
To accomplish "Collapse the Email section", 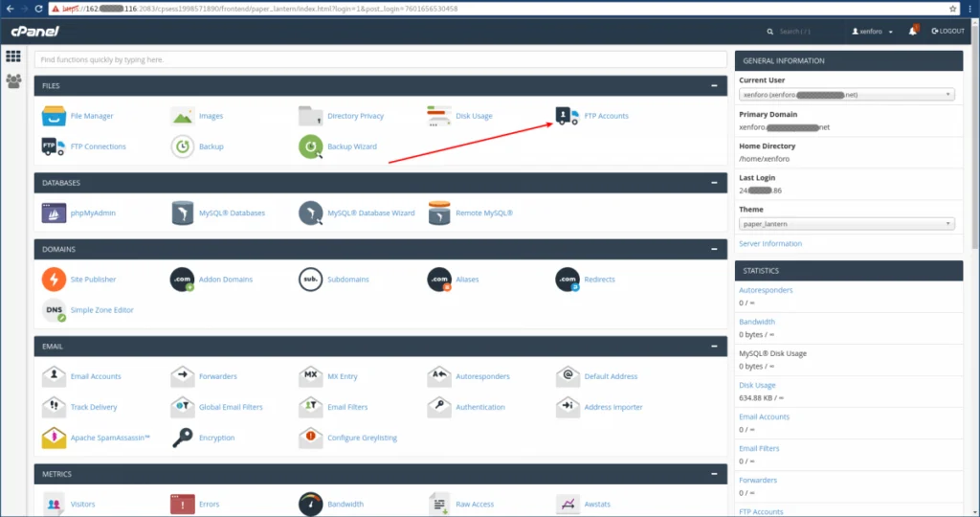I will [714, 346].
